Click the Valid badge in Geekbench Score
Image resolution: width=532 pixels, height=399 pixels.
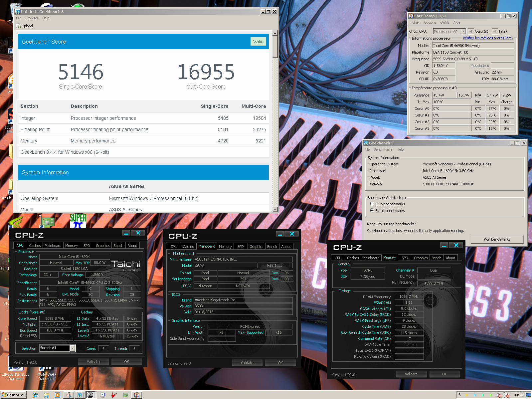258,42
